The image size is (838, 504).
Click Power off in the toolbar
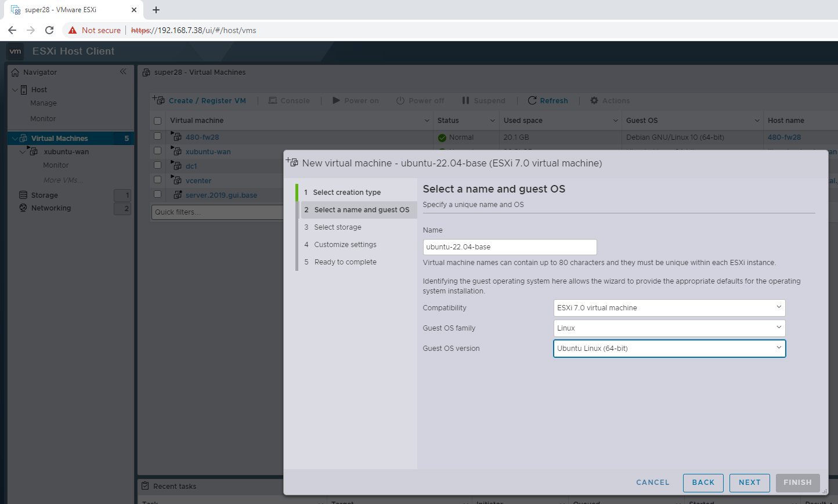click(420, 100)
